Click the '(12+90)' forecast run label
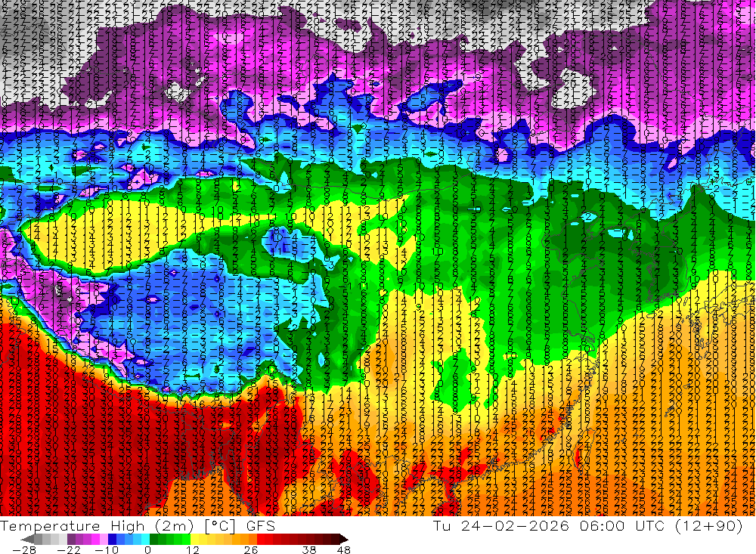This screenshot has width=756, height=554. [708, 526]
